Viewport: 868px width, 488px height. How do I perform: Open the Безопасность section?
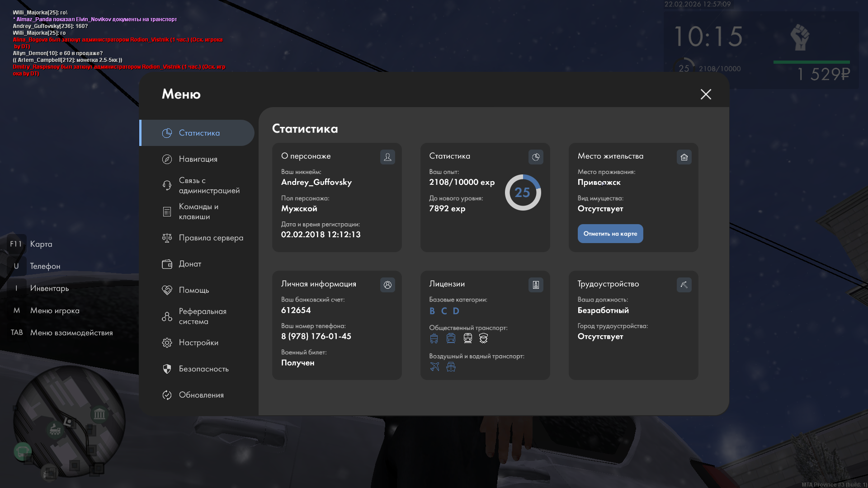tap(203, 369)
